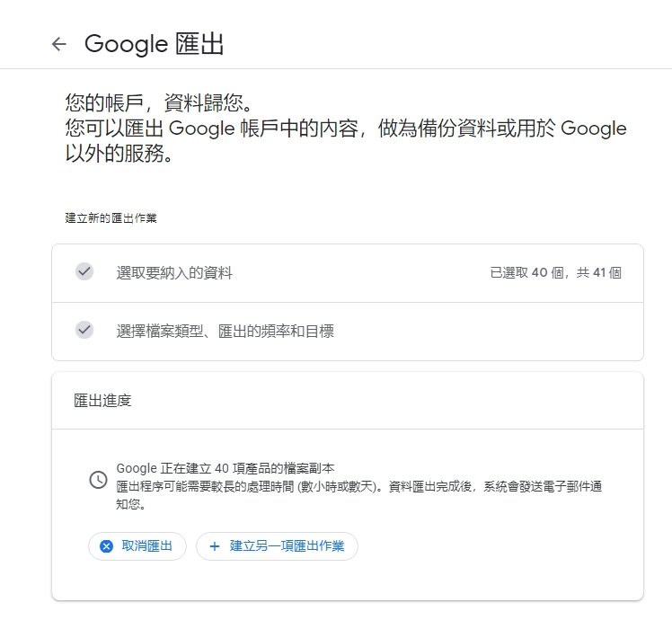The height and width of the screenshot is (629, 672).
Task: Click the 建立新的匯出作業 section label
Action: point(111,218)
